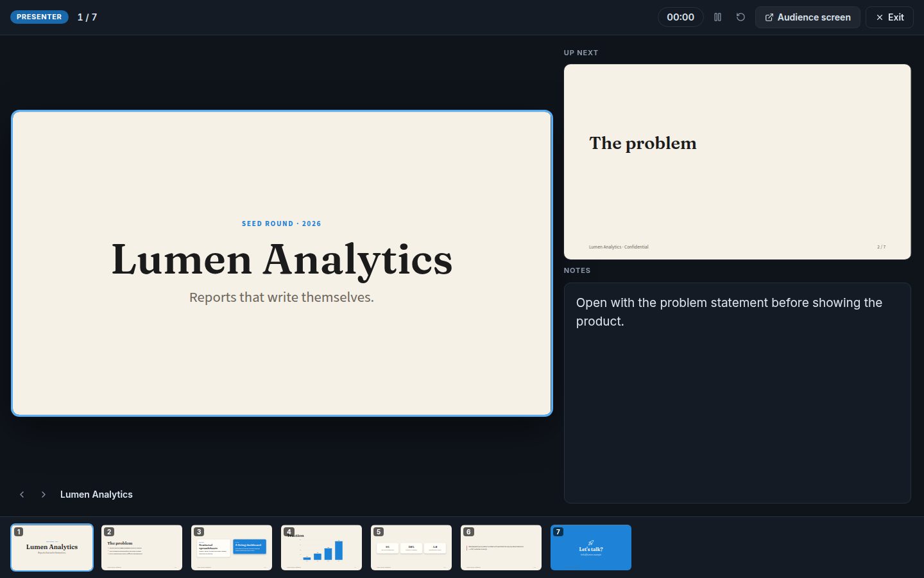The image size is (924, 578).
Task: Go to the previous slide arrow
Action: pyautogui.click(x=22, y=495)
